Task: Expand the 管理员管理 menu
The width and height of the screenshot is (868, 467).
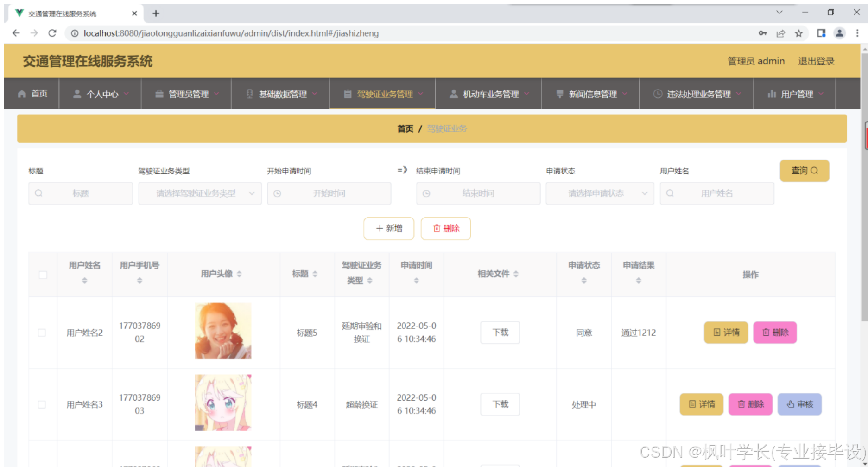Action: [186, 94]
